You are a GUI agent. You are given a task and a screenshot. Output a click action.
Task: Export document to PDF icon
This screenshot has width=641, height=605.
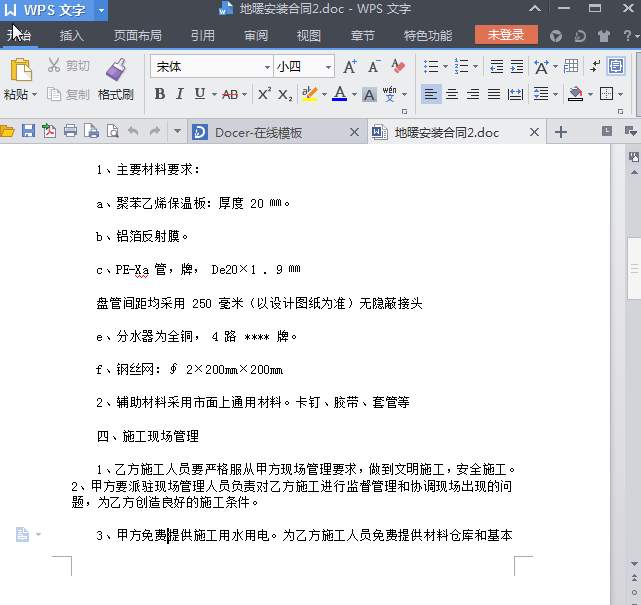pyautogui.click(x=49, y=131)
